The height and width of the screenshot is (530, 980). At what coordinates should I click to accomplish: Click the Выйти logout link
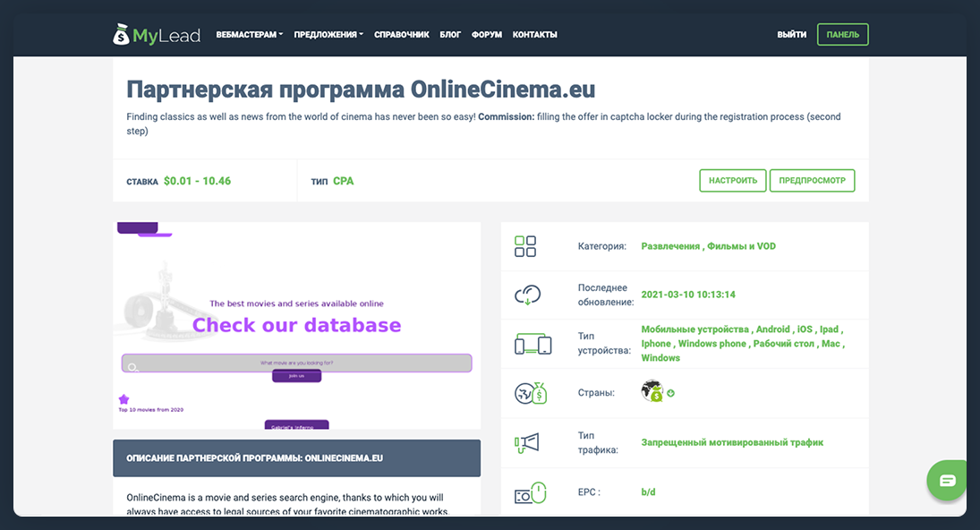point(791,35)
